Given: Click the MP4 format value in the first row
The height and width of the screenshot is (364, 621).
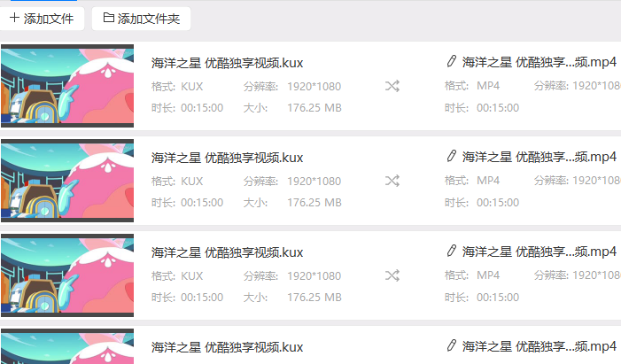Looking at the screenshot, I should click(488, 86).
